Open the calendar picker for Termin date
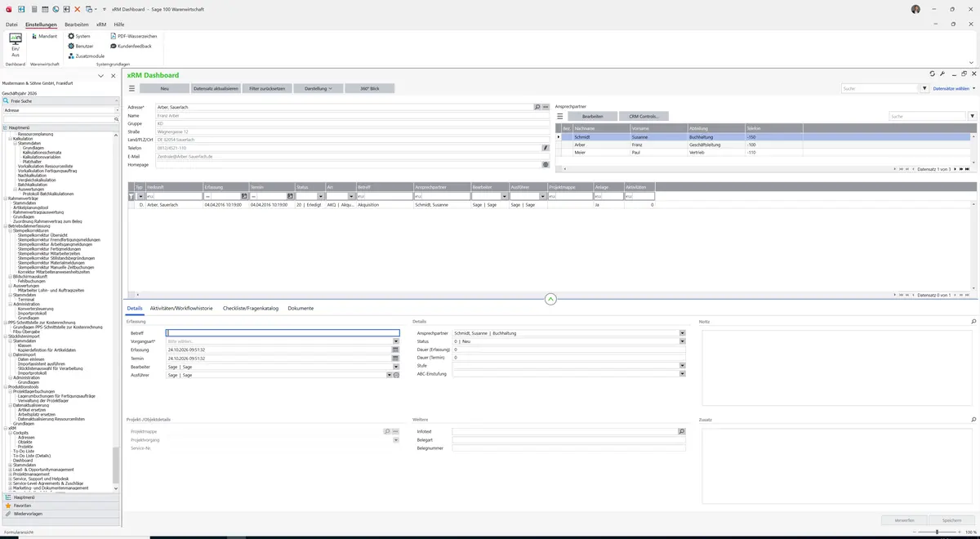Viewport: 980px width, 539px height. pyautogui.click(x=395, y=359)
